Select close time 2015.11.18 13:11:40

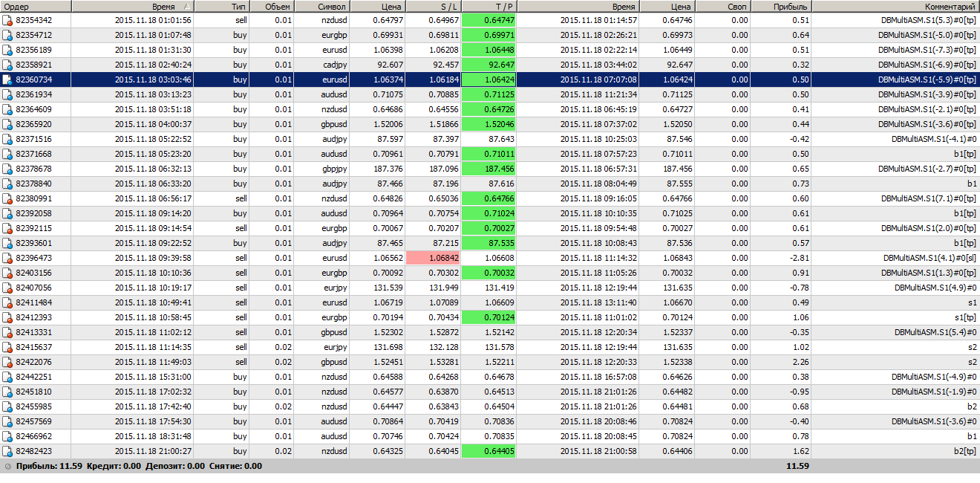[x=598, y=302]
